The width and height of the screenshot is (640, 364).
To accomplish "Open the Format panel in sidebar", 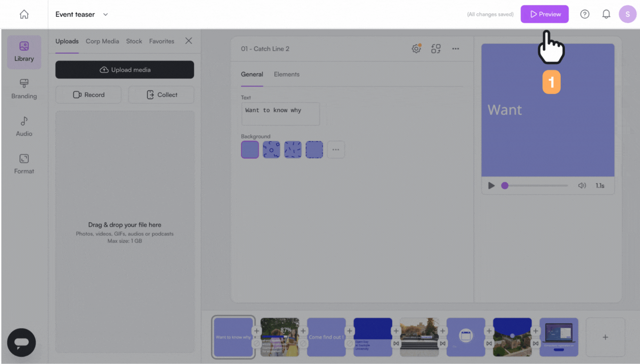I will click(24, 164).
